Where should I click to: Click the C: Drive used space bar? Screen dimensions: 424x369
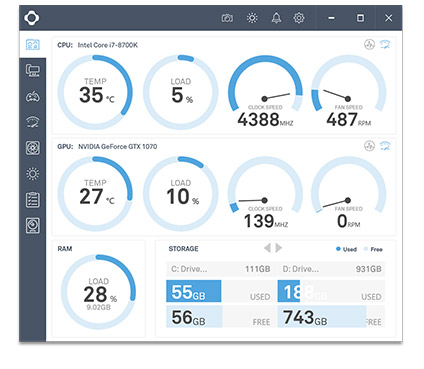click(x=194, y=291)
